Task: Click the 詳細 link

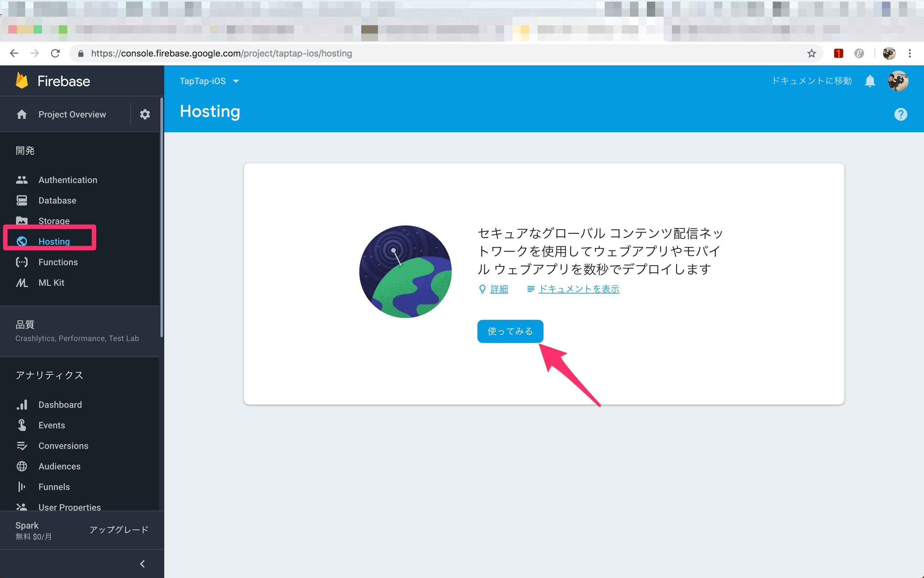Action: (499, 289)
